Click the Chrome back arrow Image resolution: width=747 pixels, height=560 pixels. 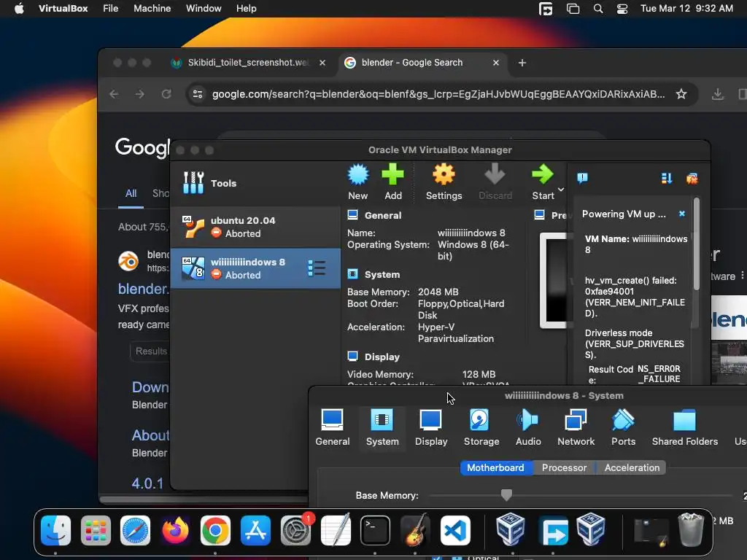(x=114, y=94)
